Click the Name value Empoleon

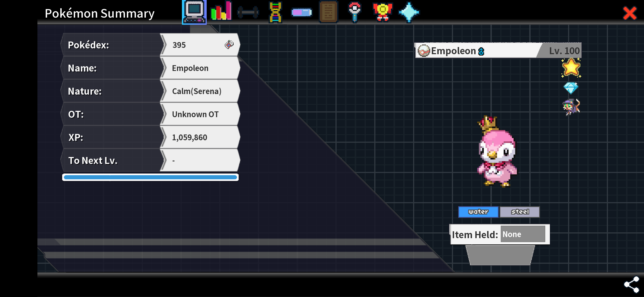point(190,68)
